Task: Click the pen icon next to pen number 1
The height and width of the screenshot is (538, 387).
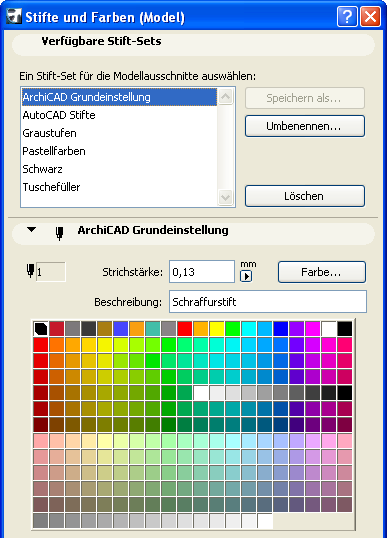Action: [x=30, y=271]
